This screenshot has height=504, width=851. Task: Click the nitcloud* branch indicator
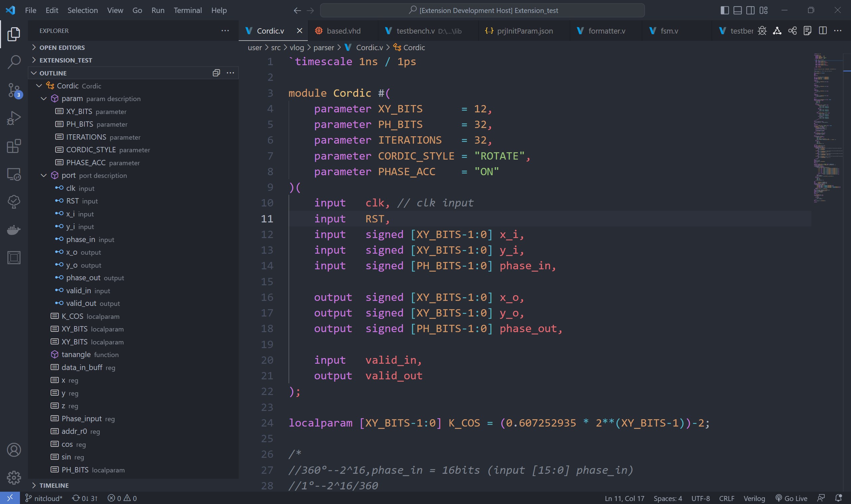click(x=44, y=498)
